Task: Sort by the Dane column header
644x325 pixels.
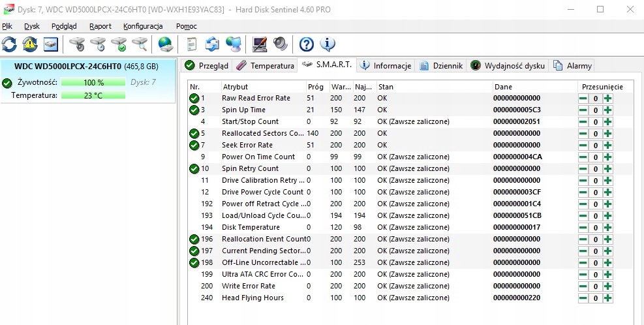Action: 535,87
